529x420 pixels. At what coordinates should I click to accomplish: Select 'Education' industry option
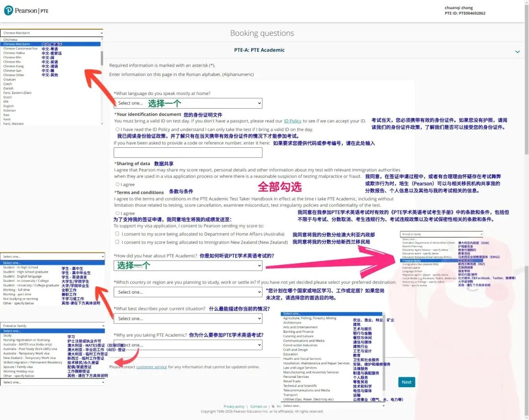[x=290, y=354]
